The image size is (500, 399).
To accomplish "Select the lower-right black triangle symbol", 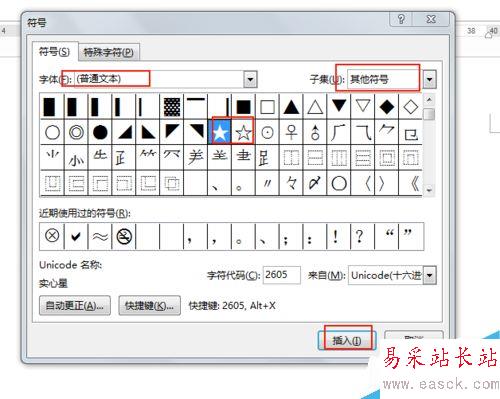I will coord(124,132).
